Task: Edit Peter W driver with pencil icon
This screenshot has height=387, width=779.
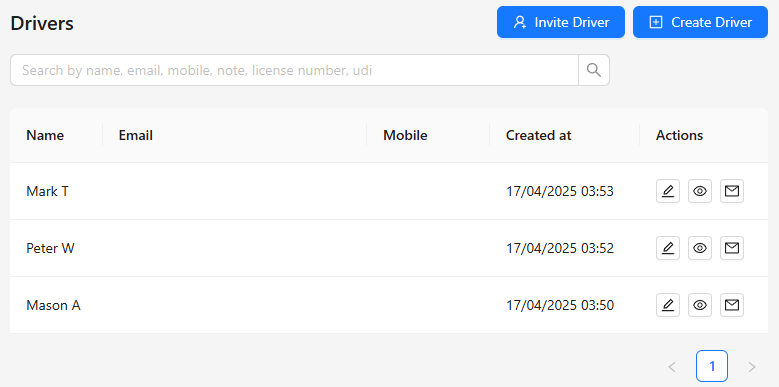Action: pyautogui.click(x=668, y=248)
